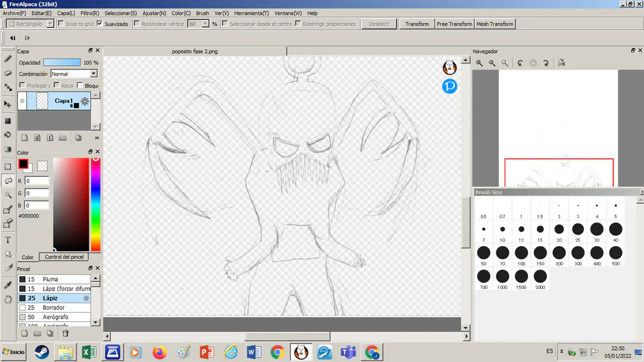
Task: Create a new layer in Capa panel
Action: pos(24,138)
